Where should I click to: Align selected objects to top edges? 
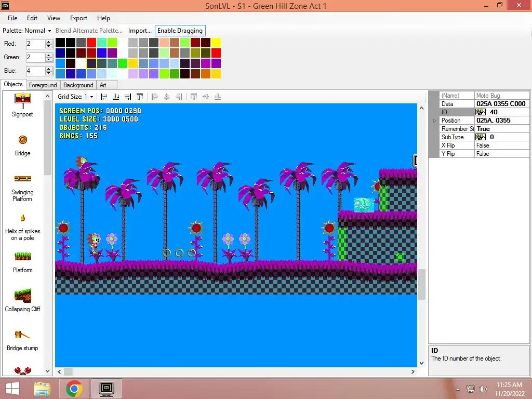coord(140,97)
